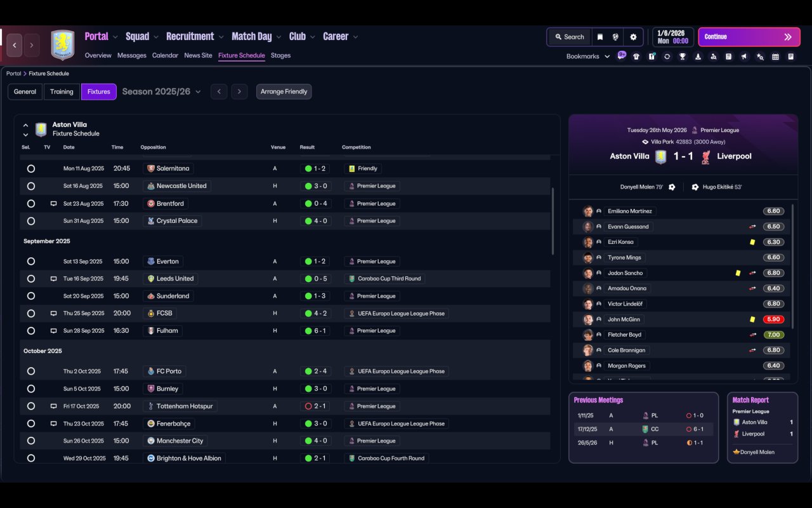
Task: Open the Stages subtab
Action: pos(280,56)
